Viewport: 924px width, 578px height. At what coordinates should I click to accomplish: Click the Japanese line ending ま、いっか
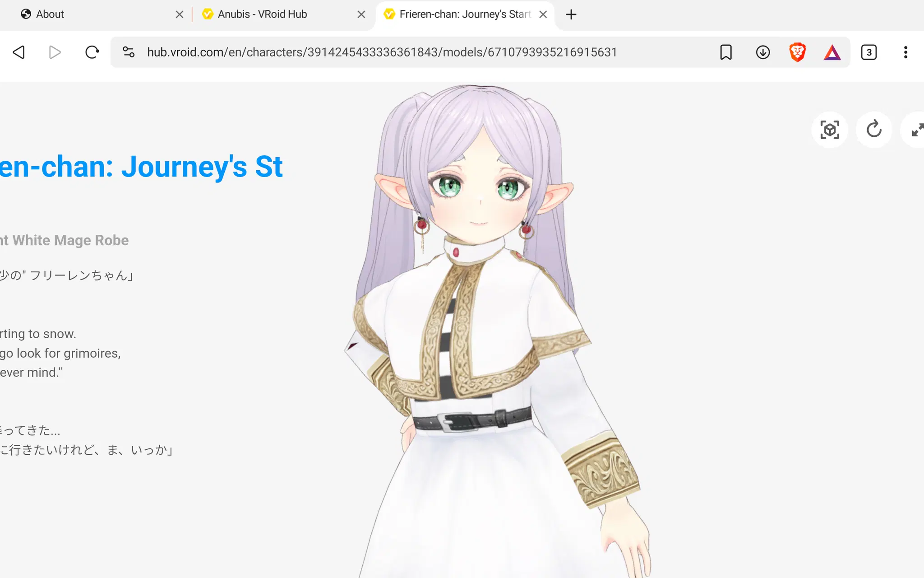87,450
